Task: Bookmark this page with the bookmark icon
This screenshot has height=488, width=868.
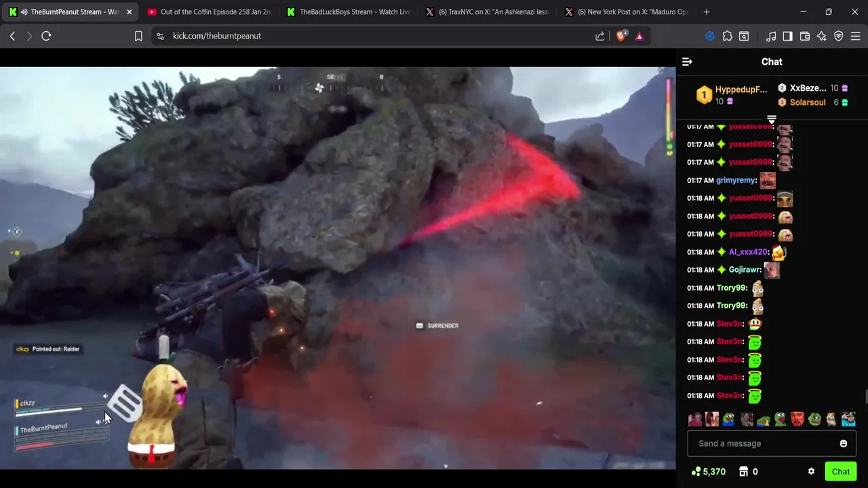Action: pyautogui.click(x=138, y=36)
